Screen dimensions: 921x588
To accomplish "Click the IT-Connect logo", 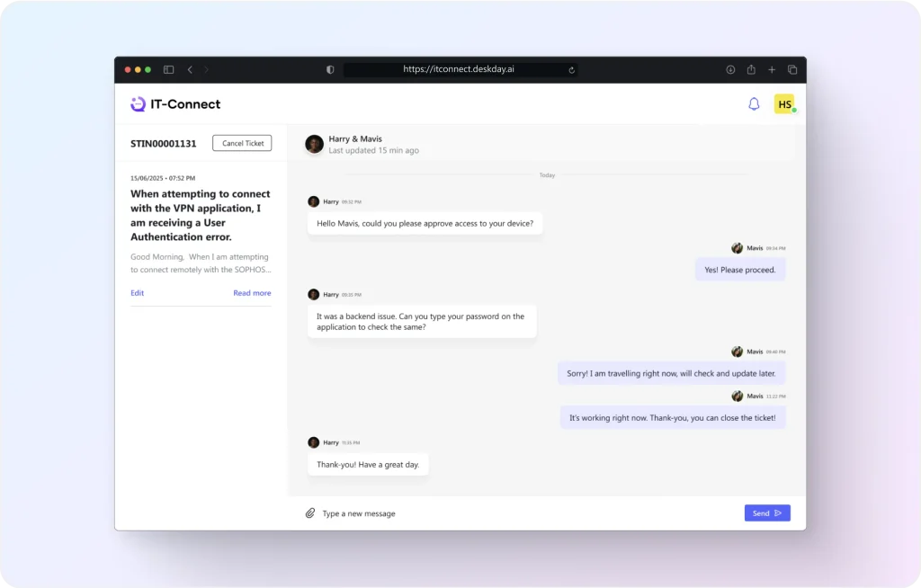I will point(175,104).
